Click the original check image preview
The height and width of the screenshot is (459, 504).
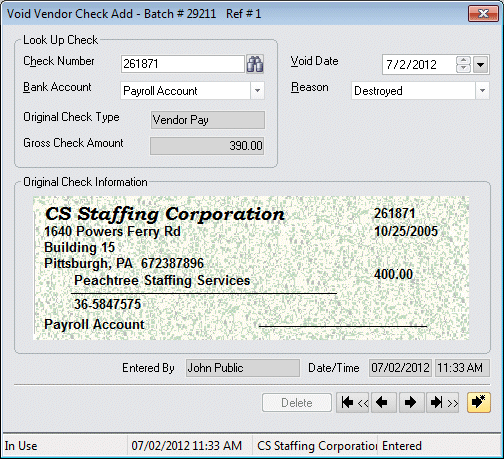tap(251, 268)
